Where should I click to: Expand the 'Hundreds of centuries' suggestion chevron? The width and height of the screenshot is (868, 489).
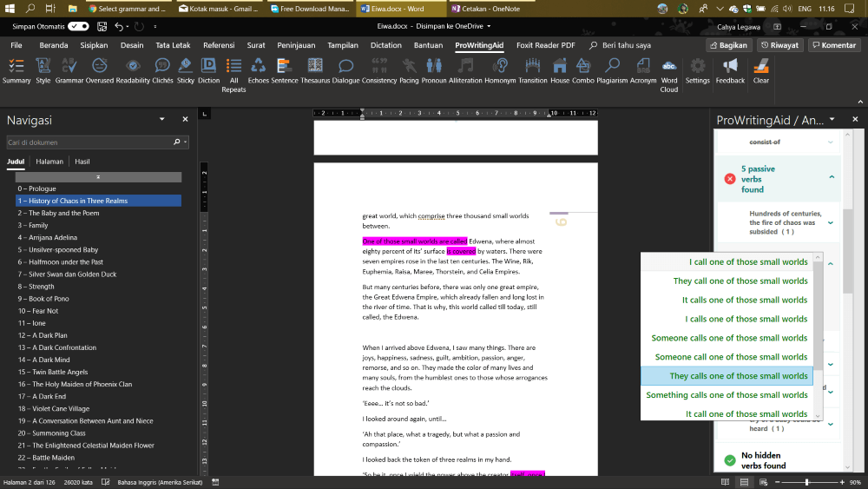tap(831, 223)
